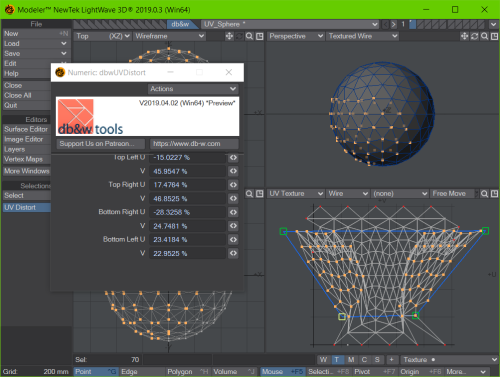The image size is (500, 377).
Task: Click Support Us on Patreon button
Action: [101, 144]
